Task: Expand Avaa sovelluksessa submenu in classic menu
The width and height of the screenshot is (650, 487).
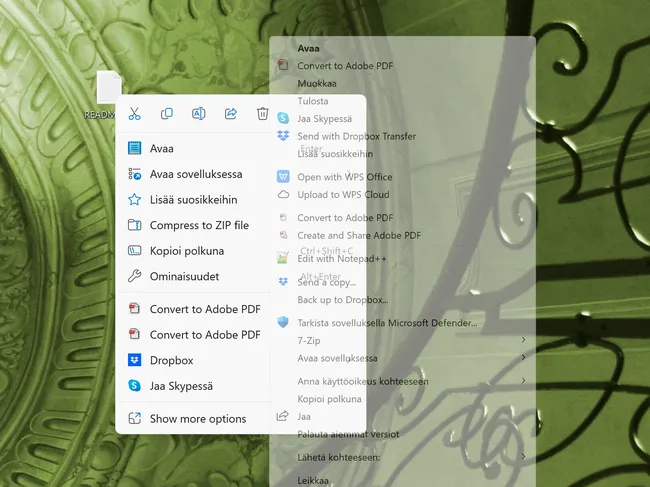Action: tap(402, 358)
